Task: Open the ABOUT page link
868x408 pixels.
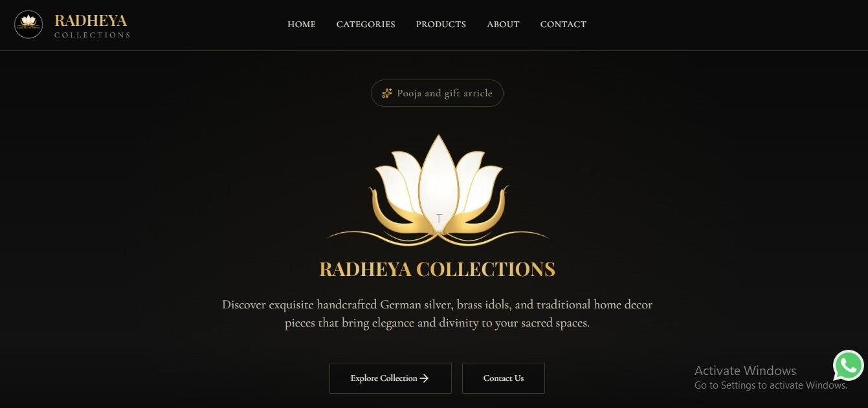Action: [503, 25]
